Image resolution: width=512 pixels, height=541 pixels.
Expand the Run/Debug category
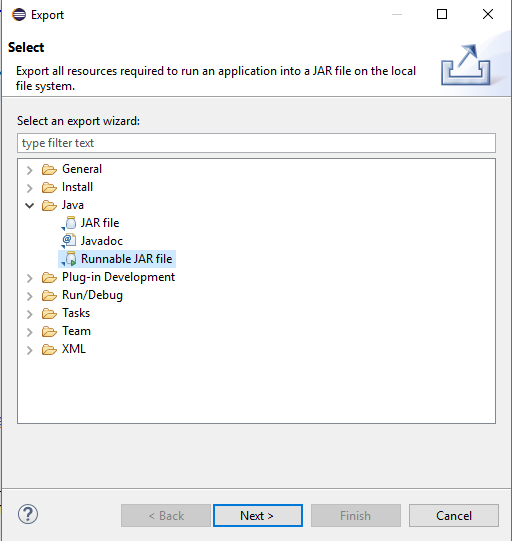(30, 296)
